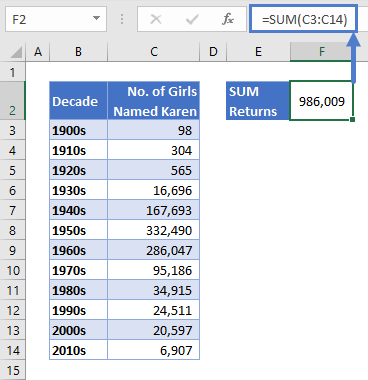Select column F header
This screenshot has width=368, height=380.
click(x=321, y=52)
